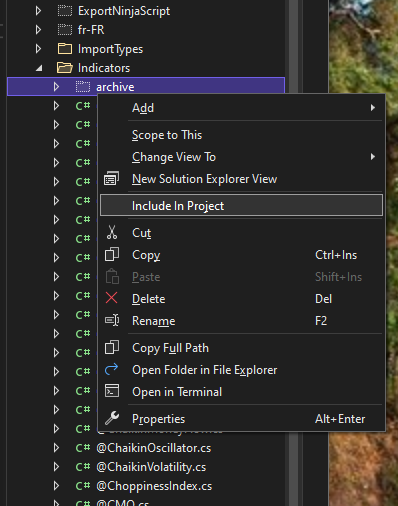The image size is (398, 506).
Task: Choose Open Folder in File Explorer
Action: pos(241,370)
